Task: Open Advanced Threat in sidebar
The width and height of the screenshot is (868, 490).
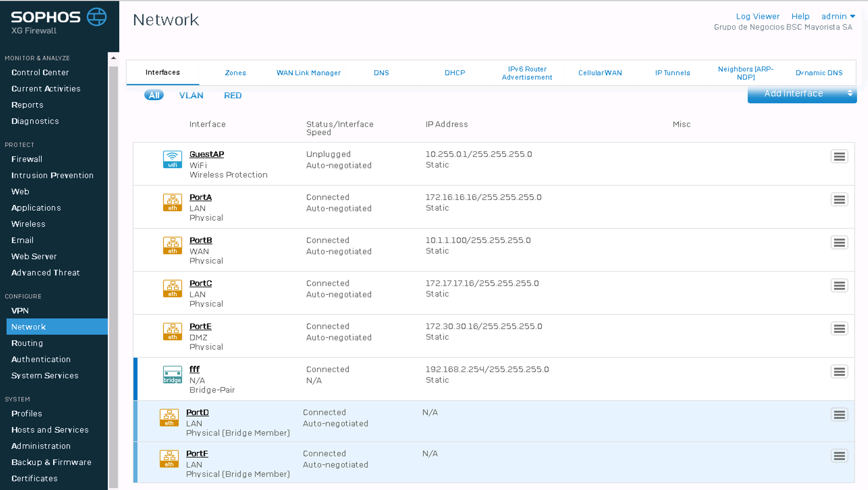Action: click(45, 273)
